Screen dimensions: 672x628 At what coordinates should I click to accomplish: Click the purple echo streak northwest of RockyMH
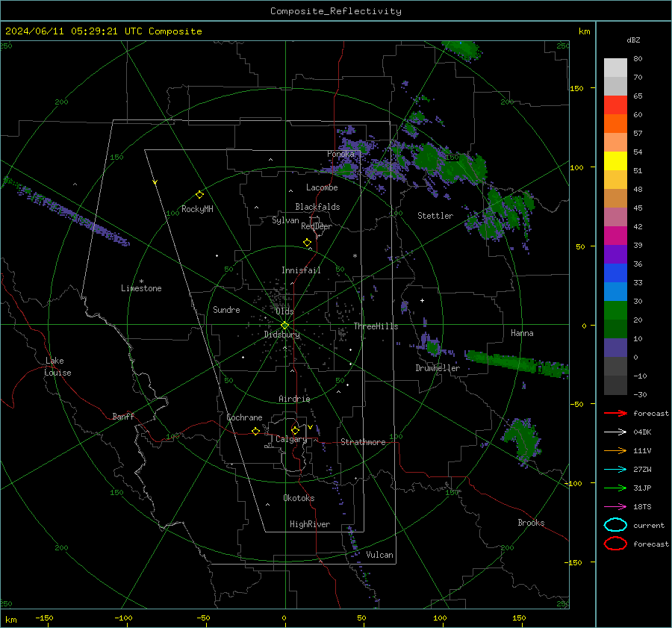pos(66,211)
